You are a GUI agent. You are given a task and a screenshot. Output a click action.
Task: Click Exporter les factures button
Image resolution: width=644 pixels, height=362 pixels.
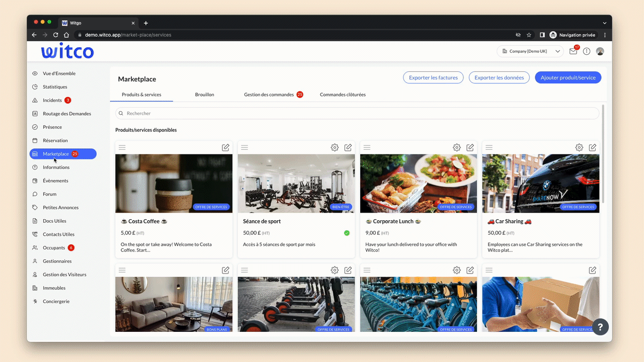(433, 77)
